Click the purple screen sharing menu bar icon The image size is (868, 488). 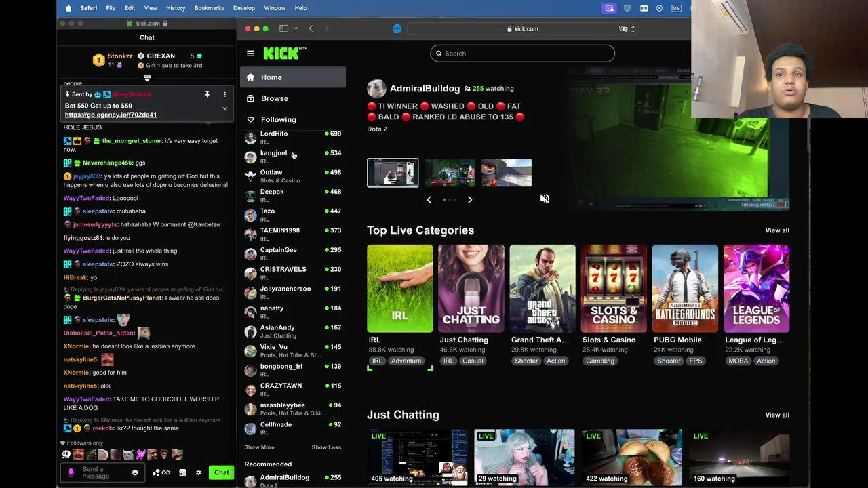tap(609, 8)
